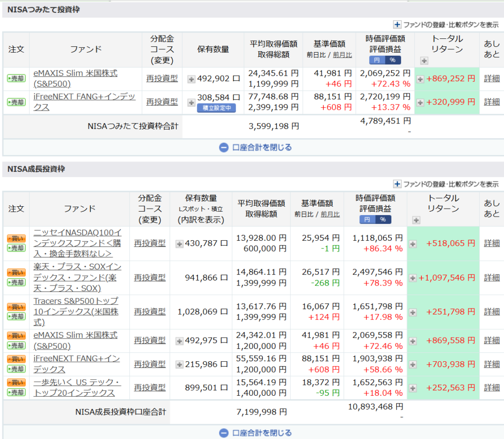Screen dimensions: 504x439
Task: Expand holdings breakdown for 492,902 口 eMAXIS Slim
Action: (x=191, y=78)
